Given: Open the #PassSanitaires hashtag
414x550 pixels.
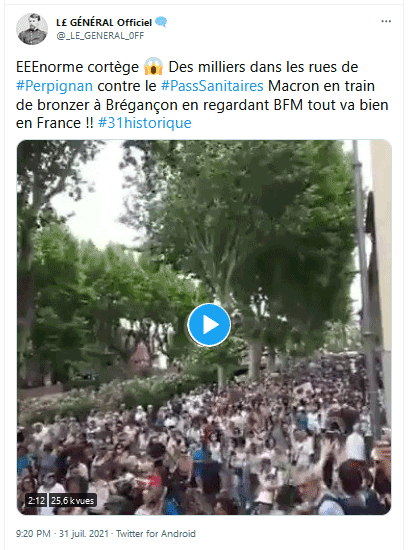Looking at the screenshot, I should pyautogui.click(x=212, y=86).
